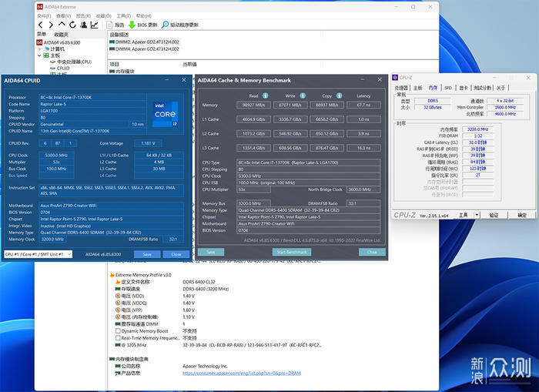Click the 内存频率 3200.0 MHz field in CPU-Z
This screenshot has width=539, height=392.
[x=478, y=129]
